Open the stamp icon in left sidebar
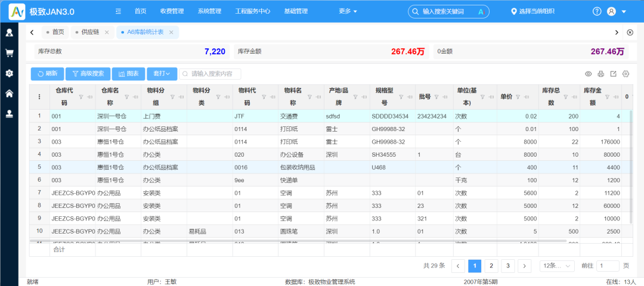Viewport: 644px width, 286px height. [x=9, y=114]
